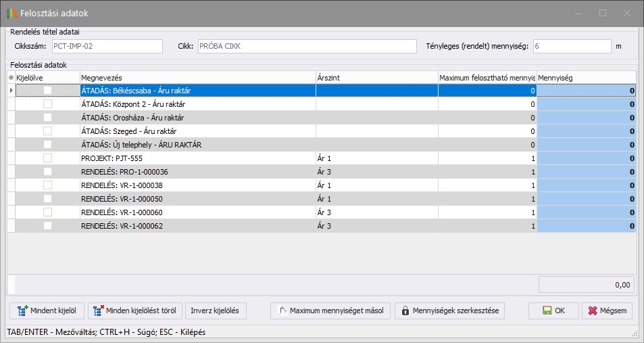Click the Mindent kijelöl select-all button
The width and height of the screenshot is (644, 343).
[x=47, y=311]
